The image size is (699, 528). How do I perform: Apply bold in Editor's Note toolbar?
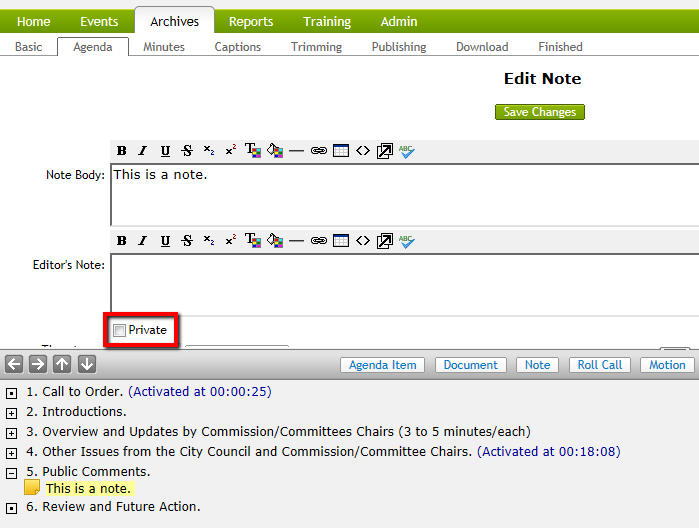121,241
